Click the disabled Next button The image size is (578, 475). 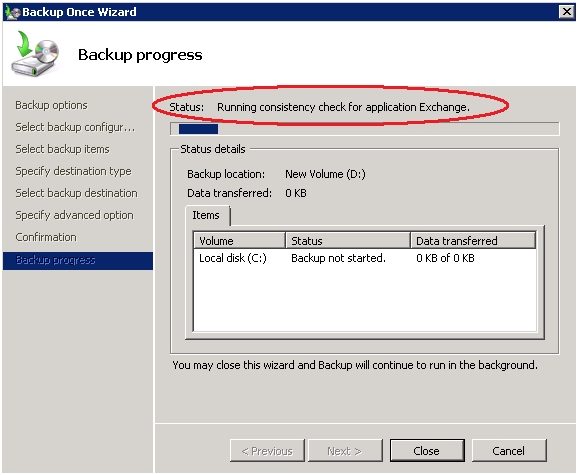click(345, 450)
